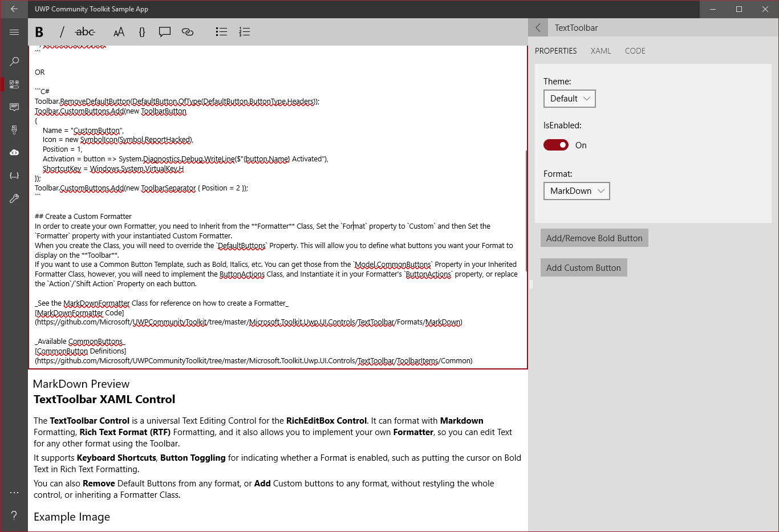Click the Add/Remove Bold Button
The image size is (779, 532).
(x=594, y=238)
